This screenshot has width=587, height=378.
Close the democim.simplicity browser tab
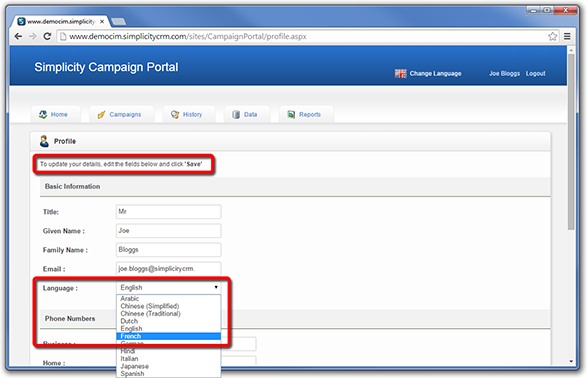[x=102, y=22]
